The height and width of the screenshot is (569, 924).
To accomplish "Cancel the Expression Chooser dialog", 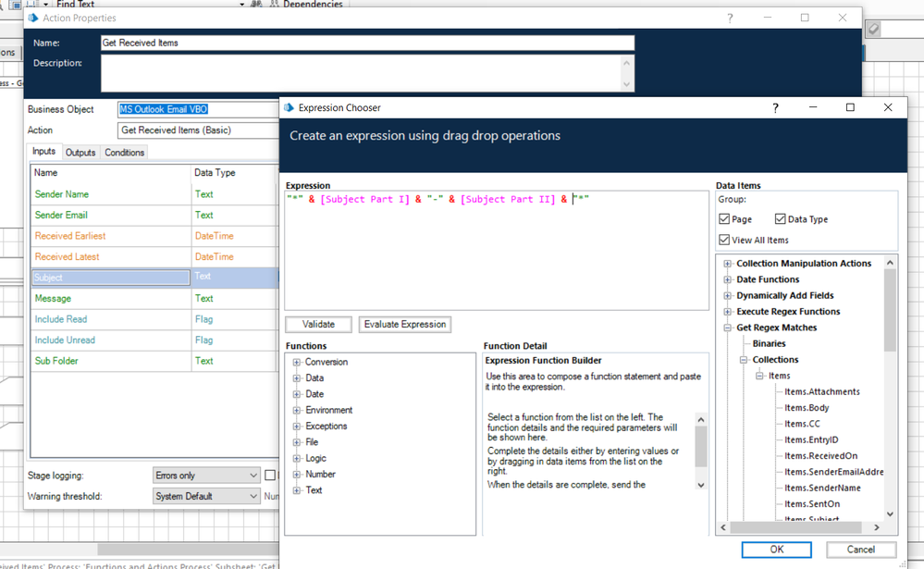I will tap(861, 550).
